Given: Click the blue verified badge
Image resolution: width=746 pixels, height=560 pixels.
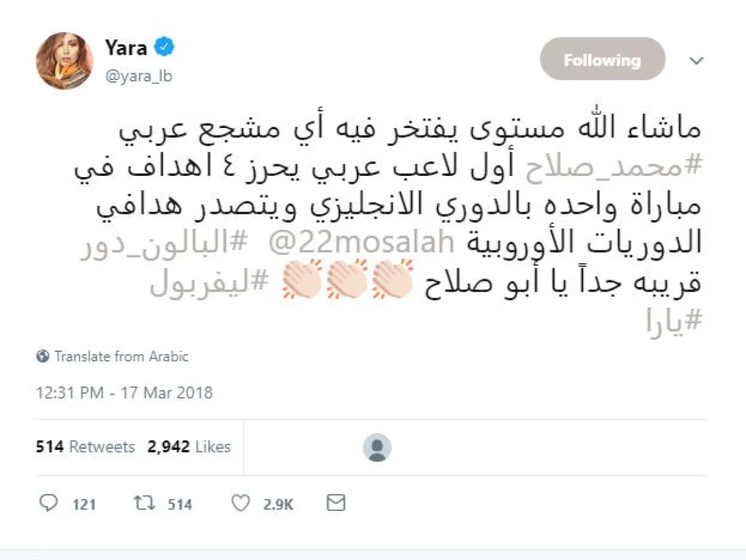Looking at the screenshot, I should tap(165, 47).
